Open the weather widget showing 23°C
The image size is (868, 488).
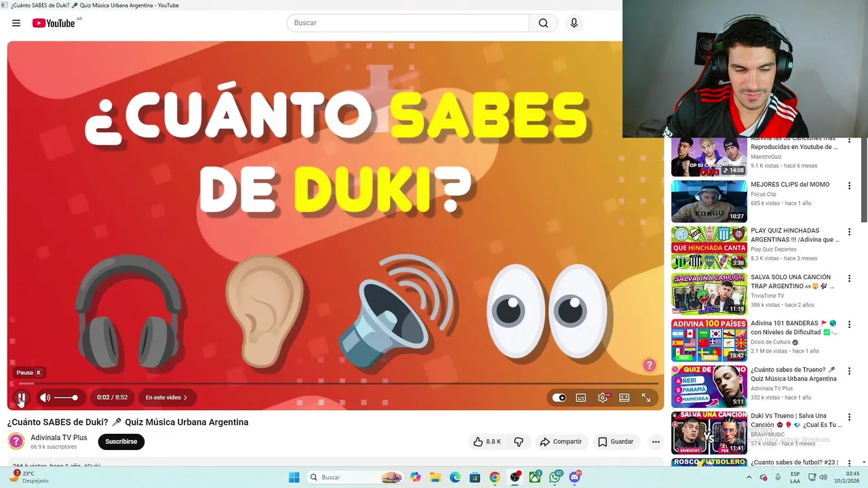(28, 477)
